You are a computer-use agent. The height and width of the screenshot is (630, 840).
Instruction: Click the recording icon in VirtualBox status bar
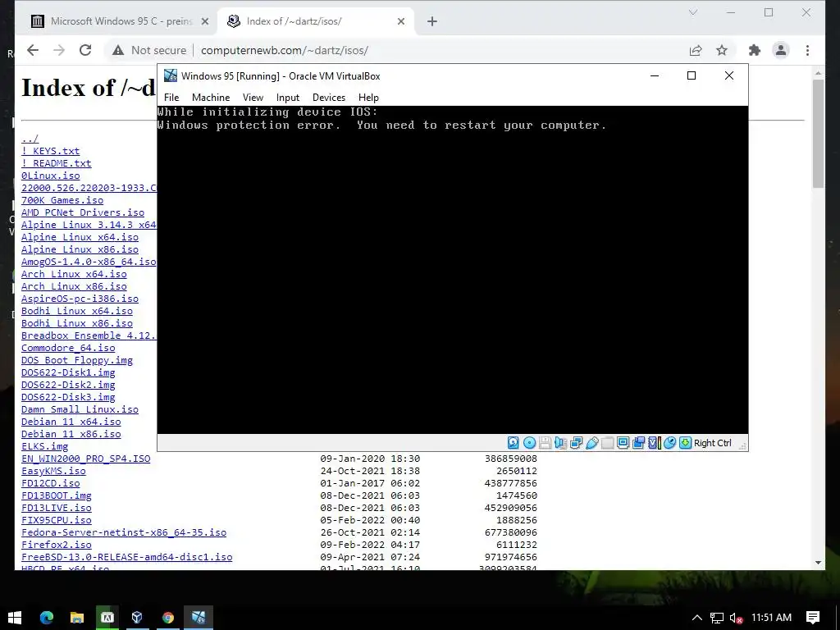(x=638, y=442)
